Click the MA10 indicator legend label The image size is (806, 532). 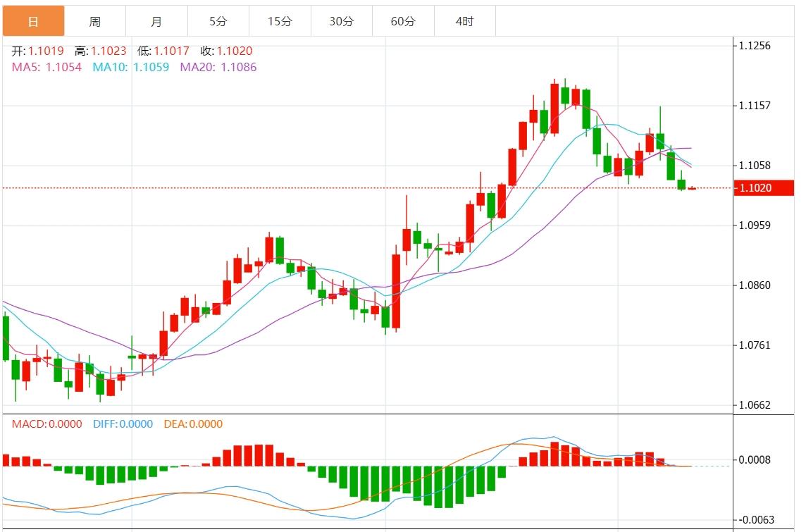pos(131,67)
